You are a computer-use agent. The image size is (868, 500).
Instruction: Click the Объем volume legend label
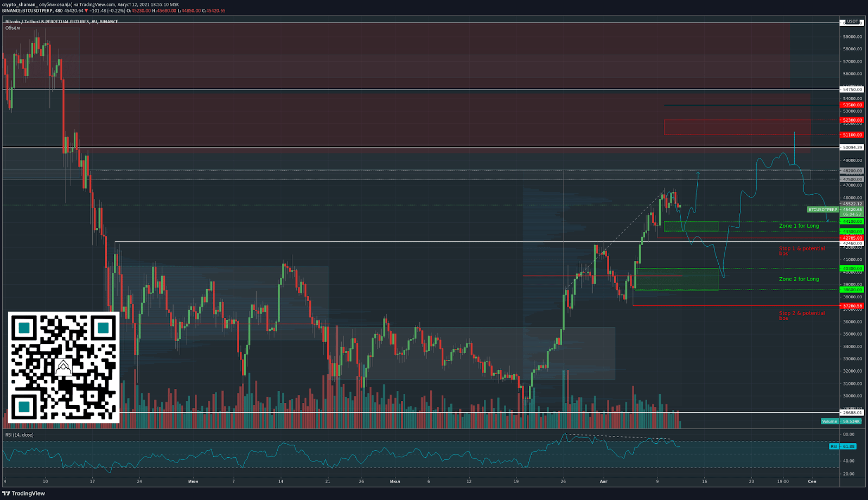(x=12, y=28)
